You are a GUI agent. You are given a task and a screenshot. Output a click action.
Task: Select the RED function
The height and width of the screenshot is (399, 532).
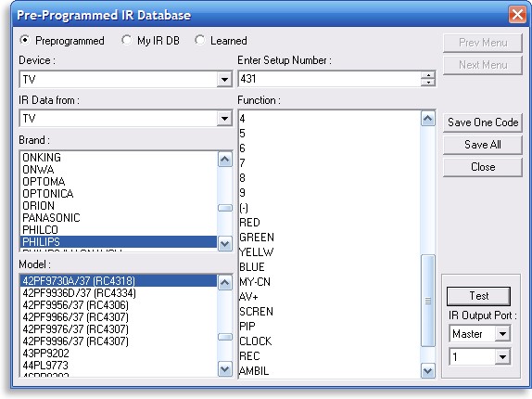point(329,223)
